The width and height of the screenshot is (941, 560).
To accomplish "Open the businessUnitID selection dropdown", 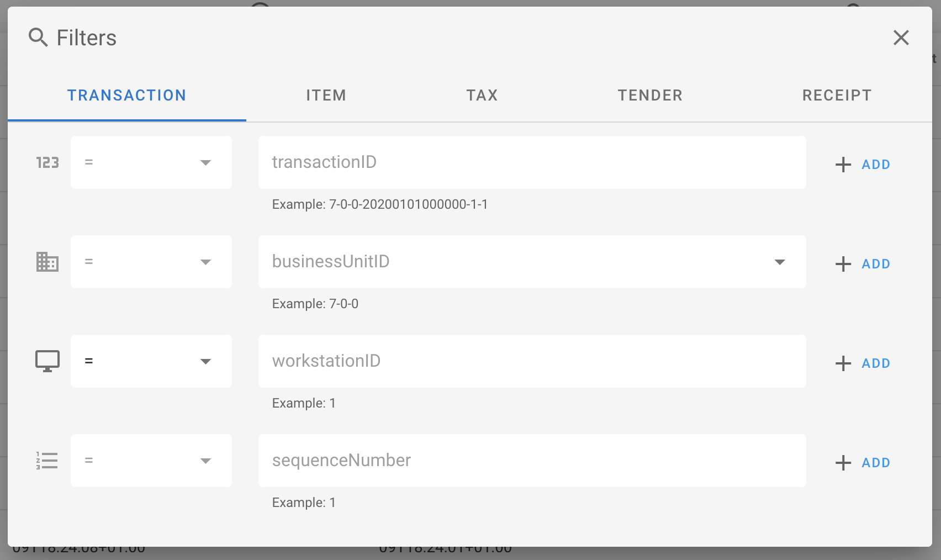I will click(x=780, y=262).
